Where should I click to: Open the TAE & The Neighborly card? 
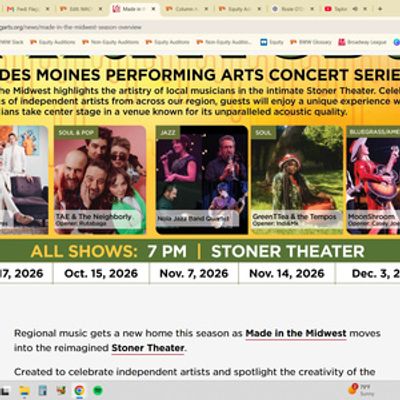coord(100,180)
